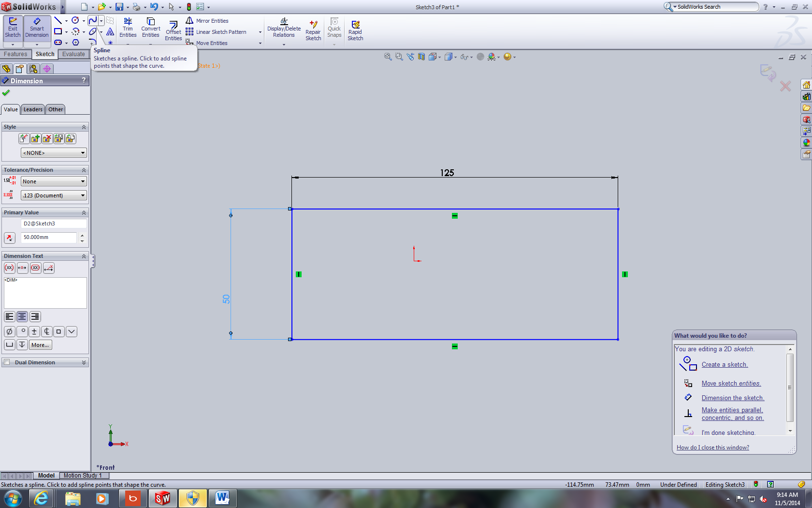The width and height of the screenshot is (812, 508).
Task: Select the Line sketch tool
Action: click(58, 20)
